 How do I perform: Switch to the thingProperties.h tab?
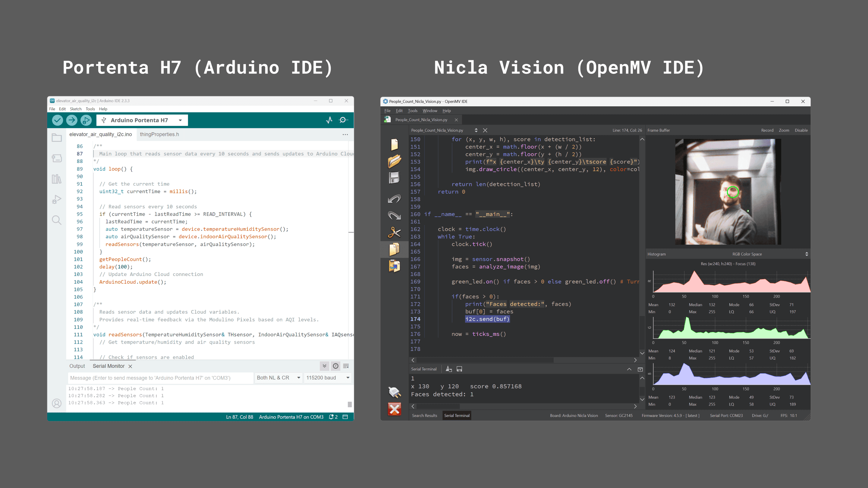point(159,134)
